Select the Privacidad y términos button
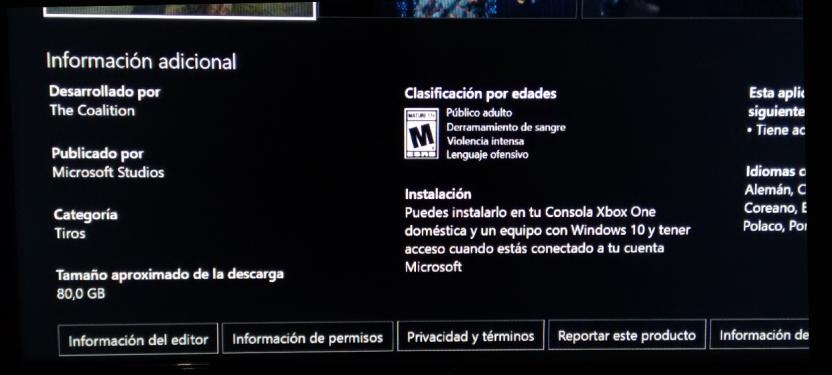Image resolution: width=832 pixels, height=375 pixels. coord(471,336)
